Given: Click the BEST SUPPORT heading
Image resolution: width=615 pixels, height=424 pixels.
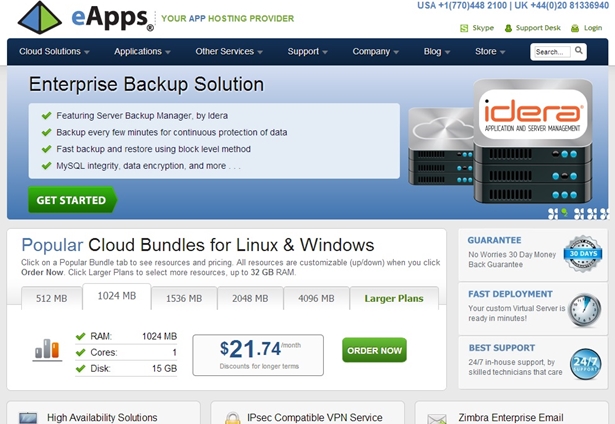Looking at the screenshot, I should [502, 348].
